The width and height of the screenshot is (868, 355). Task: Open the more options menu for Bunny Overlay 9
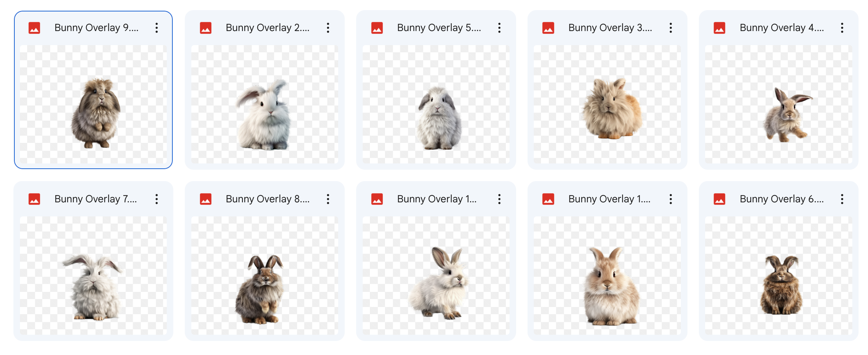click(x=157, y=27)
